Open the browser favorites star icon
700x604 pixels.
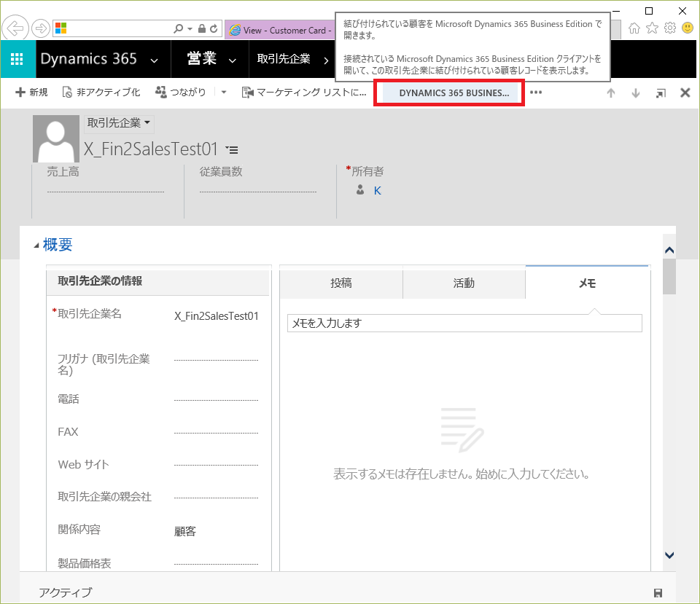point(652,28)
